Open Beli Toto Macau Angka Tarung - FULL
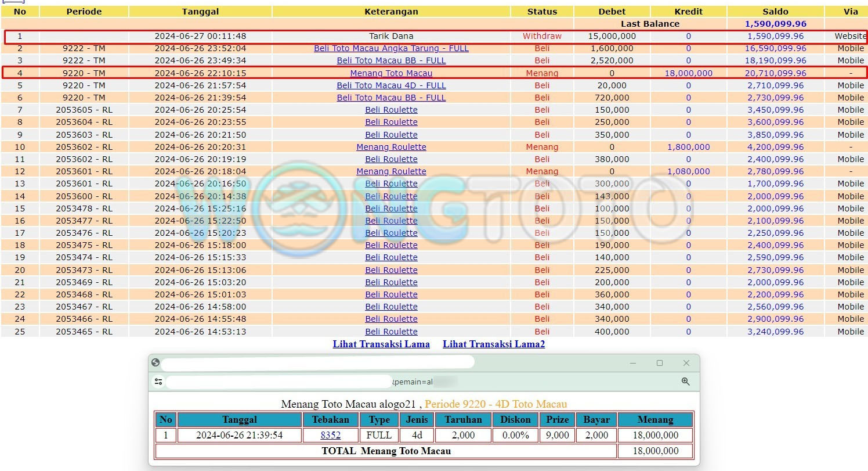 pyautogui.click(x=391, y=48)
